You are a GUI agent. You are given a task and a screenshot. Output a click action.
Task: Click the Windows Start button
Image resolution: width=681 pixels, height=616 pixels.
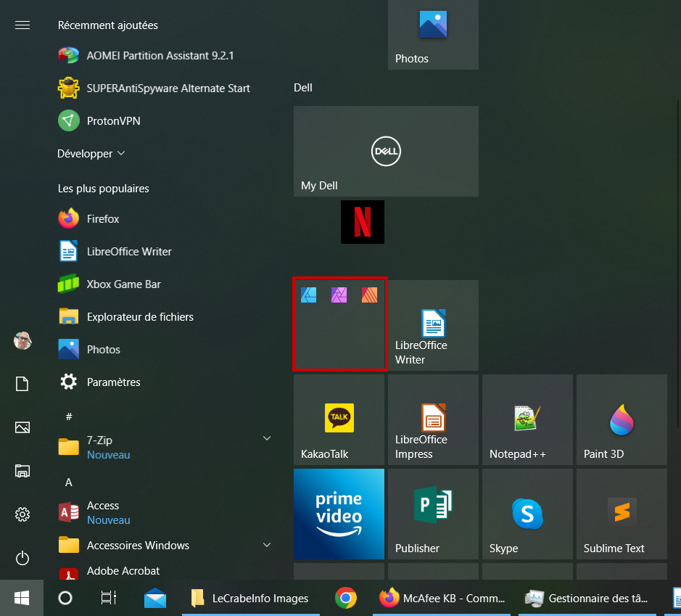pos(22,598)
